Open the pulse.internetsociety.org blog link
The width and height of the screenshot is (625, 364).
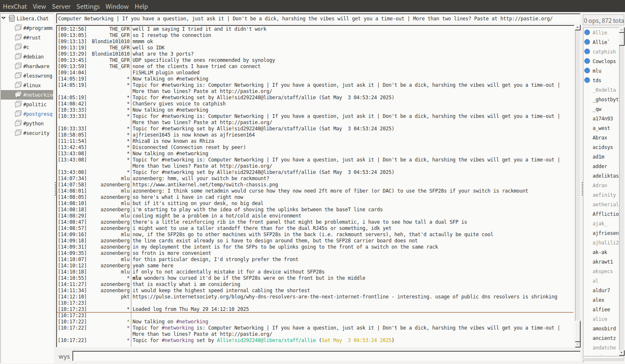coord(261,297)
